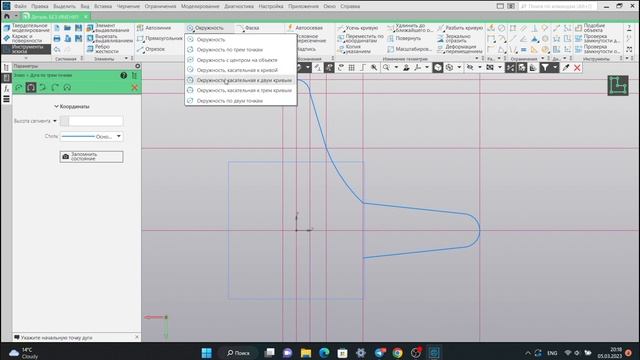Open the Вставка menu
The height and width of the screenshot is (360, 640).
(x=103, y=6)
